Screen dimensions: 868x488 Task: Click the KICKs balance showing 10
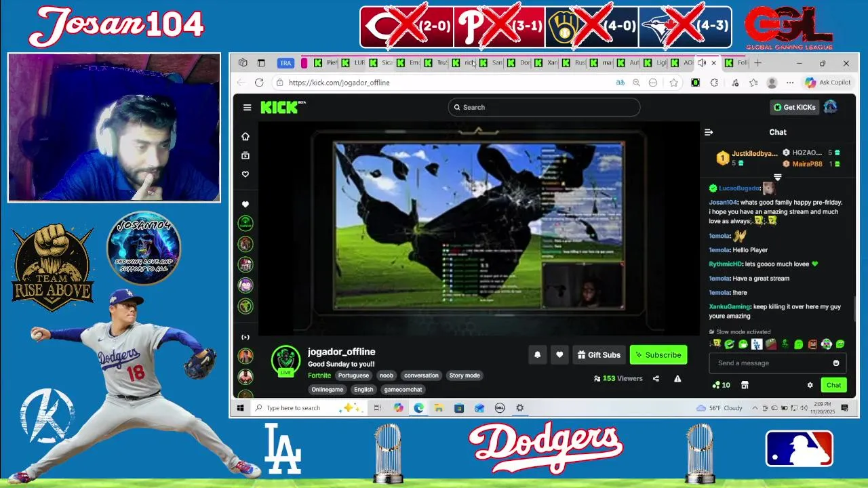[721, 385]
